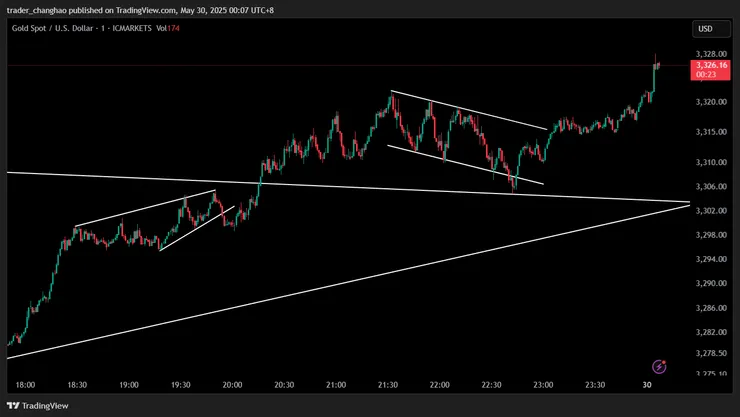Viewport: 740px width, 417px height.
Task: Click the red 3,326.16 current price label
Action: coord(710,70)
